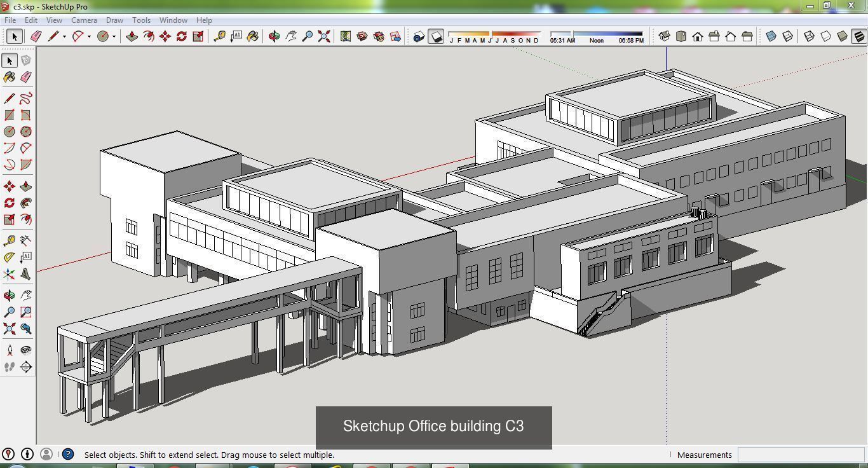
Task: Select the Dimension tool
Action: pos(26,240)
